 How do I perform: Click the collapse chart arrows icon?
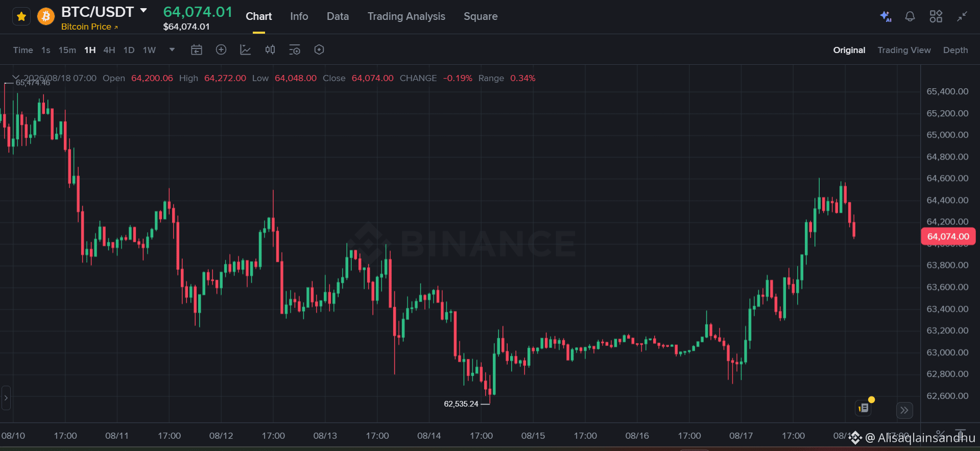pos(962,16)
